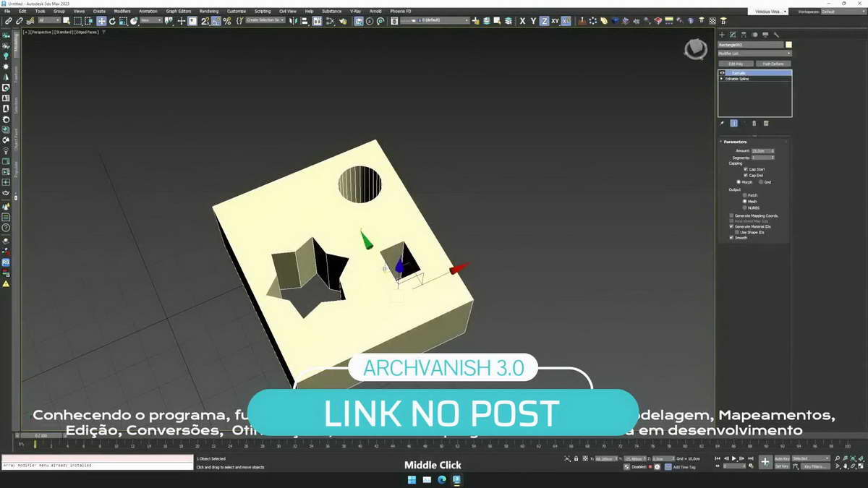Click the Mirror tool icon
This screenshot has width=868, height=488.
[x=293, y=21]
